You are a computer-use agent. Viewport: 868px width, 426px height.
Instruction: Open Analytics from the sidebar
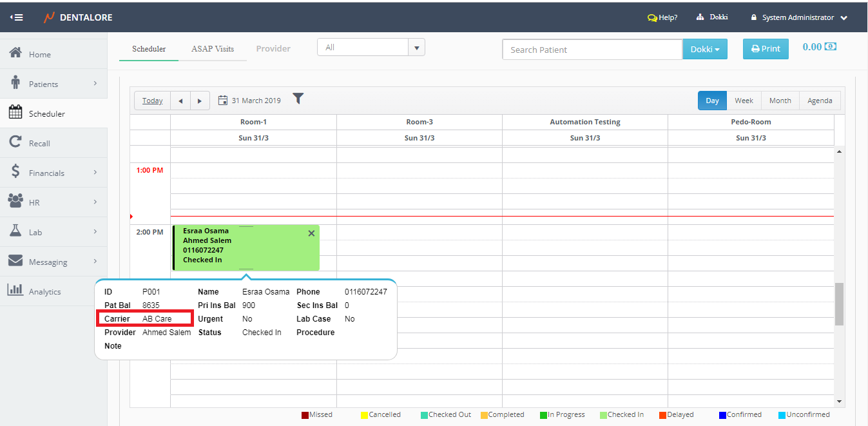point(44,291)
